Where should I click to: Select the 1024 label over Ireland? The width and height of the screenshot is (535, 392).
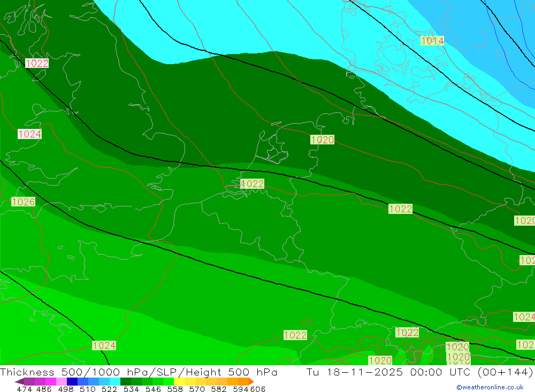click(x=29, y=134)
